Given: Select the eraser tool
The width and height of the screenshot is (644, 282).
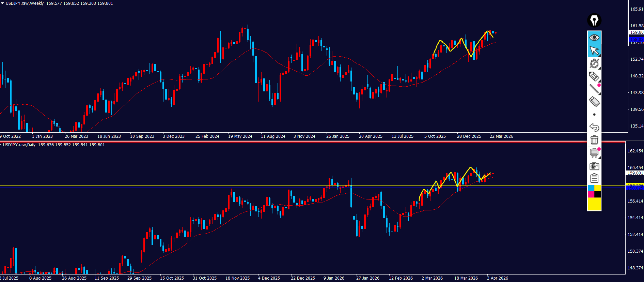Looking at the screenshot, I should tap(594, 102).
